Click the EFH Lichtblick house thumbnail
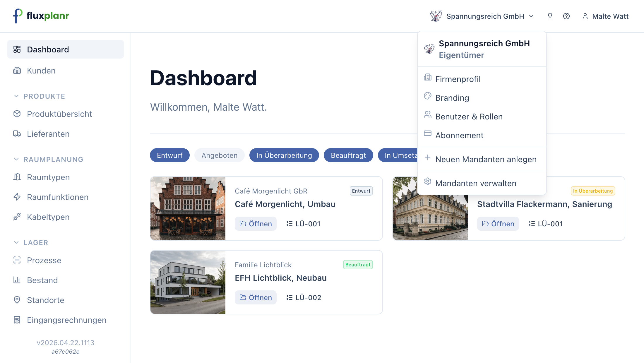644x363 pixels. pyautogui.click(x=188, y=282)
